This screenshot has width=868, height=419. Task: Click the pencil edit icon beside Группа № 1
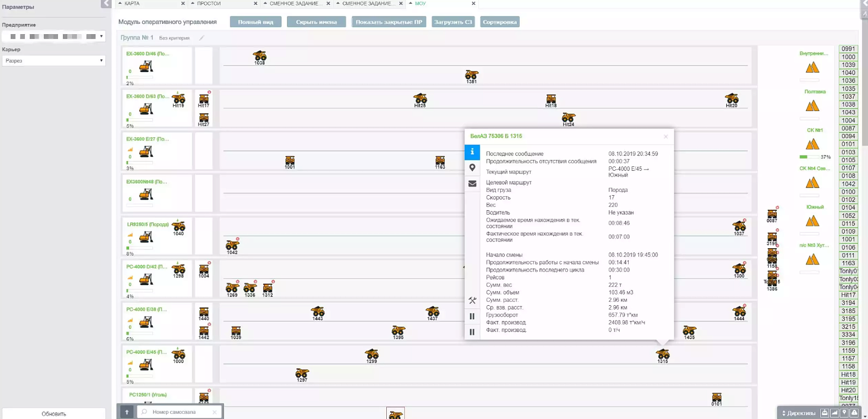coord(202,38)
